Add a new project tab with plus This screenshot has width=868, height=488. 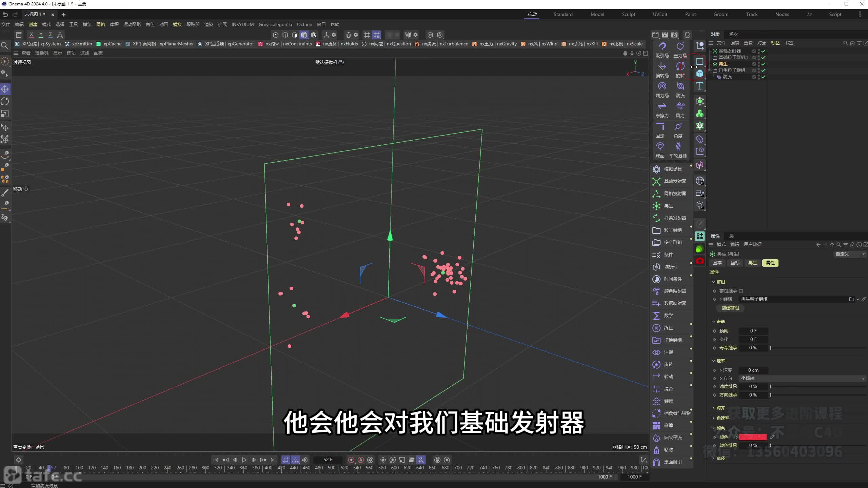[x=63, y=15]
